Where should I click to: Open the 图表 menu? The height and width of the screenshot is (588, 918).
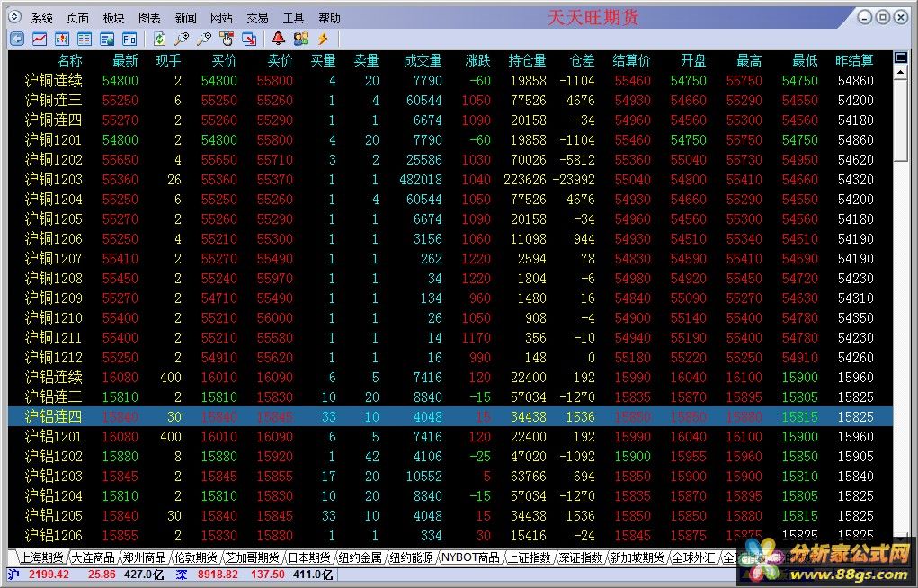coord(149,18)
